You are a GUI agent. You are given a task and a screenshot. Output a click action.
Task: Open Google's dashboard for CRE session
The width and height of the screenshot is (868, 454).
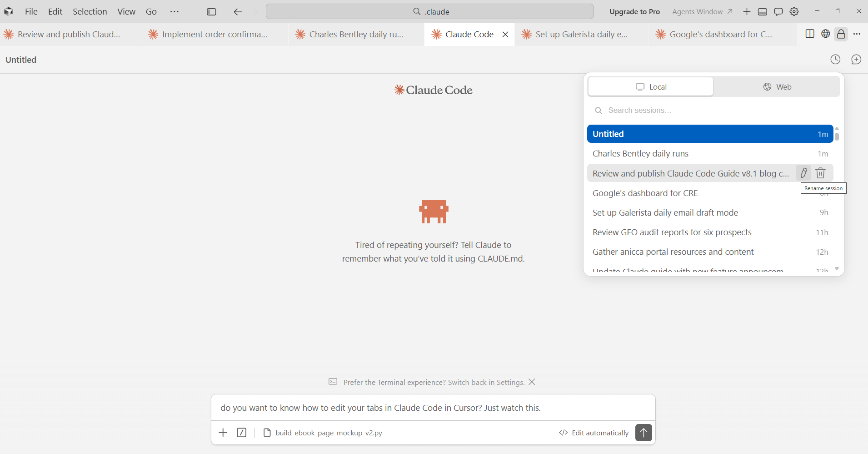pos(710,193)
